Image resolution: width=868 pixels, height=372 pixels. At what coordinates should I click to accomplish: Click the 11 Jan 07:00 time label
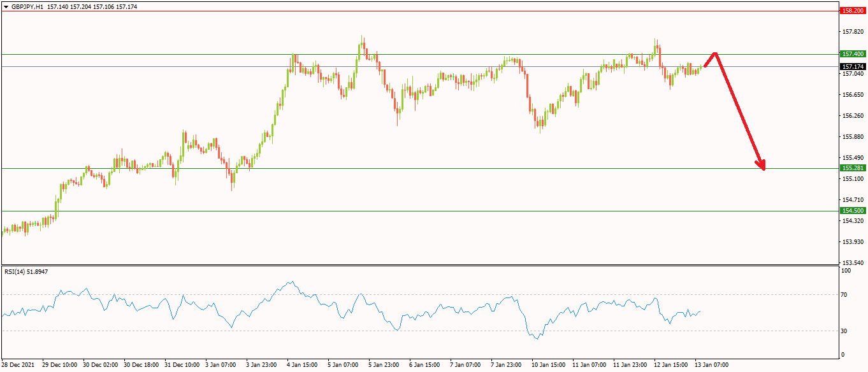(x=590, y=365)
